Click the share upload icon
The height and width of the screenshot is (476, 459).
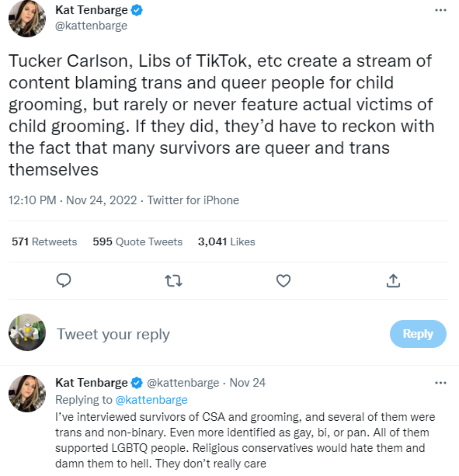pyautogui.click(x=393, y=280)
